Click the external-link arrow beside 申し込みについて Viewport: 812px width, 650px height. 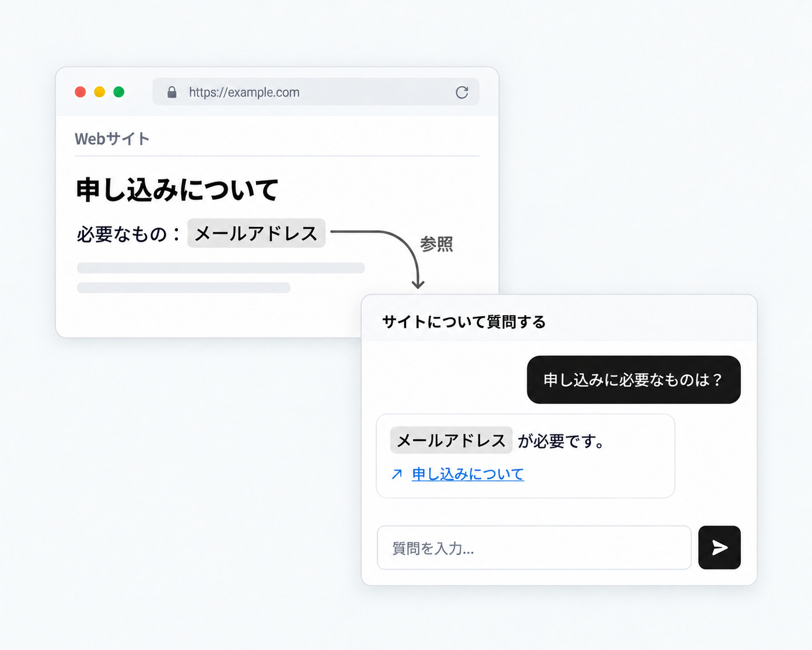pos(397,474)
